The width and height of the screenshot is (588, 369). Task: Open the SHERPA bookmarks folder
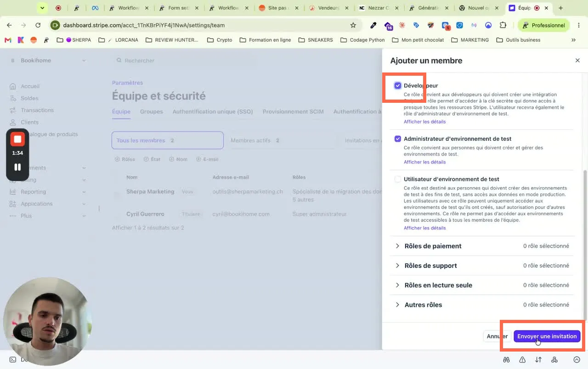pyautogui.click(x=74, y=40)
